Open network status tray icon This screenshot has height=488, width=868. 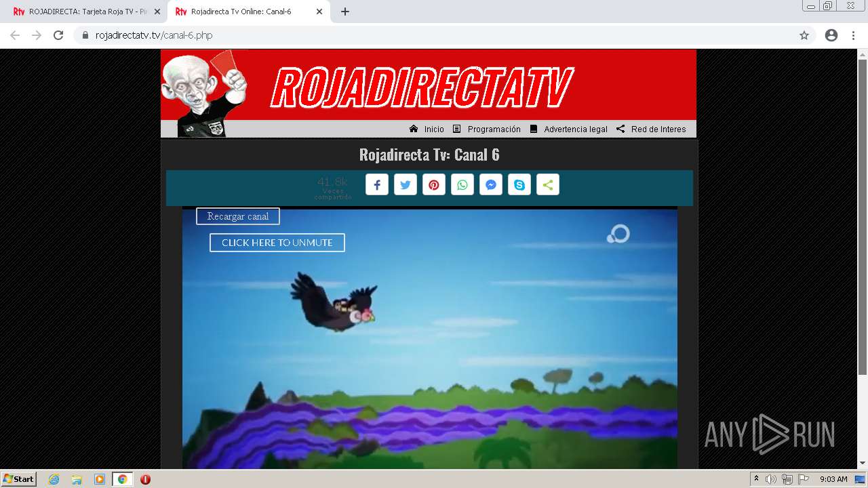(787, 479)
